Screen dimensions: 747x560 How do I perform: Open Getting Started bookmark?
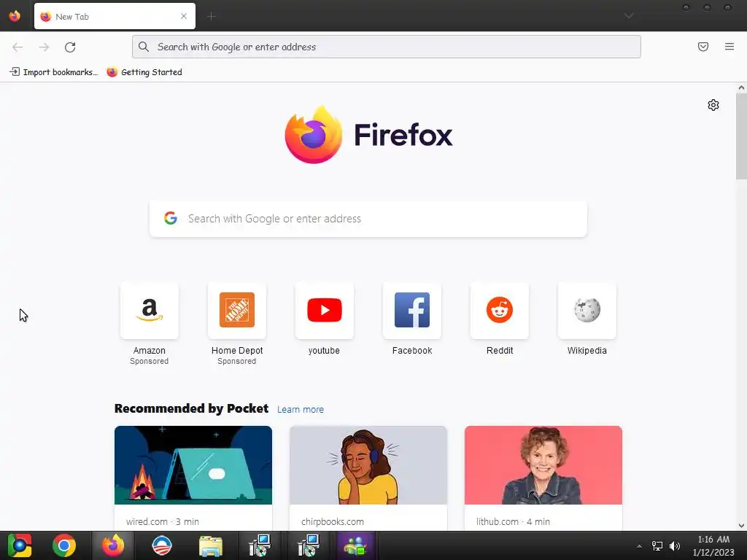pyautogui.click(x=144, y=72)
